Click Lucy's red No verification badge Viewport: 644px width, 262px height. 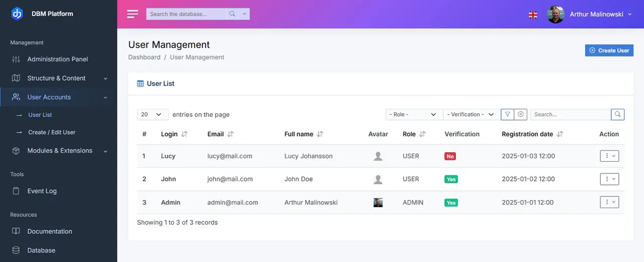tap(450, 156)
